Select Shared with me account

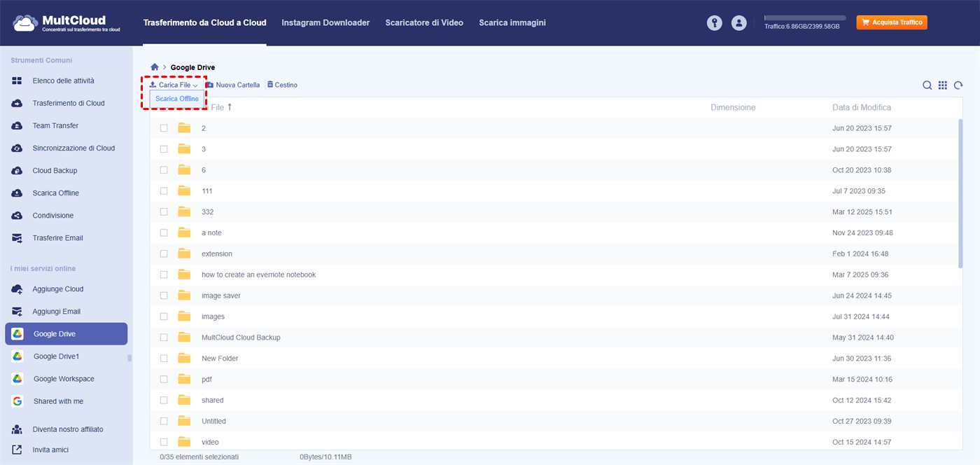58,401
